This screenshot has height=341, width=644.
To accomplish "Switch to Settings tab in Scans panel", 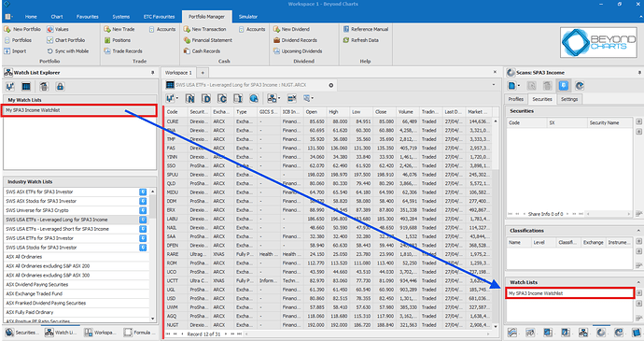I will [569, 99].
